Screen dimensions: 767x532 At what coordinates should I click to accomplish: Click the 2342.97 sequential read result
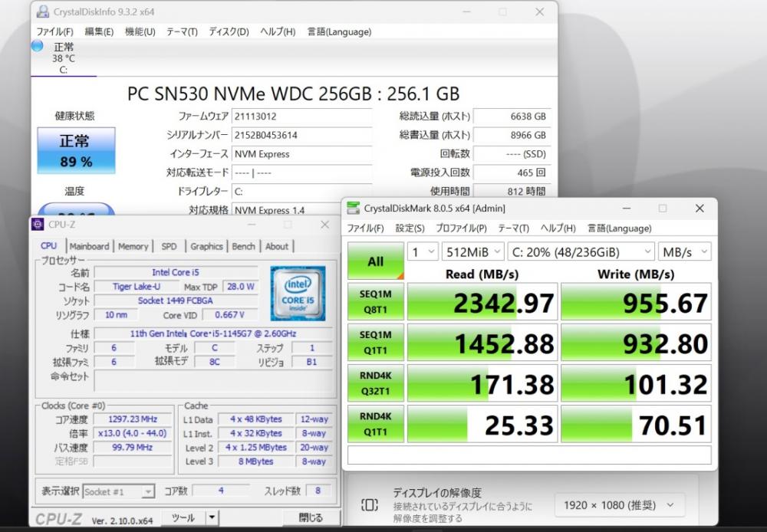click(x=482, y=301)
